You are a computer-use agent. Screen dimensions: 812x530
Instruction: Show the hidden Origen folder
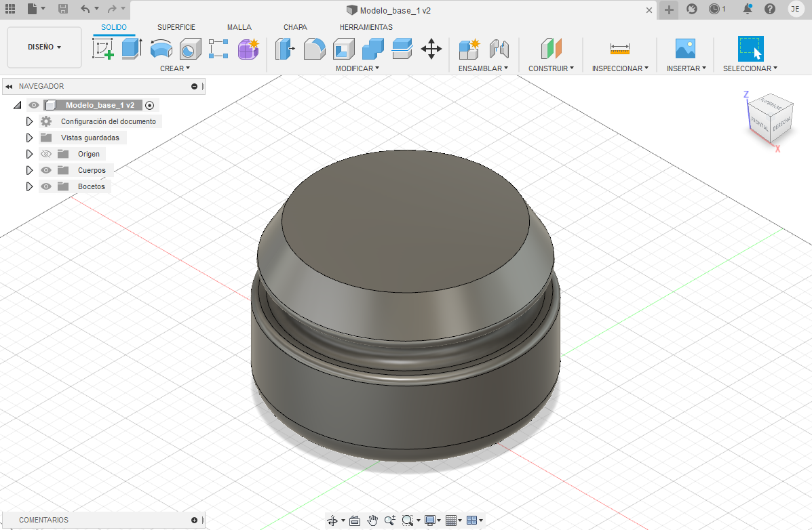click(x=46, y=154)
